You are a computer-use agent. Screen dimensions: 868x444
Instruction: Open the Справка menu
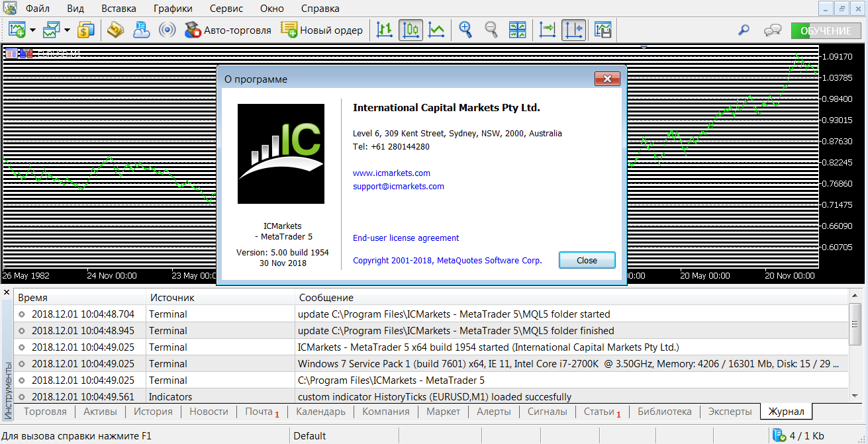pos(320,9)
